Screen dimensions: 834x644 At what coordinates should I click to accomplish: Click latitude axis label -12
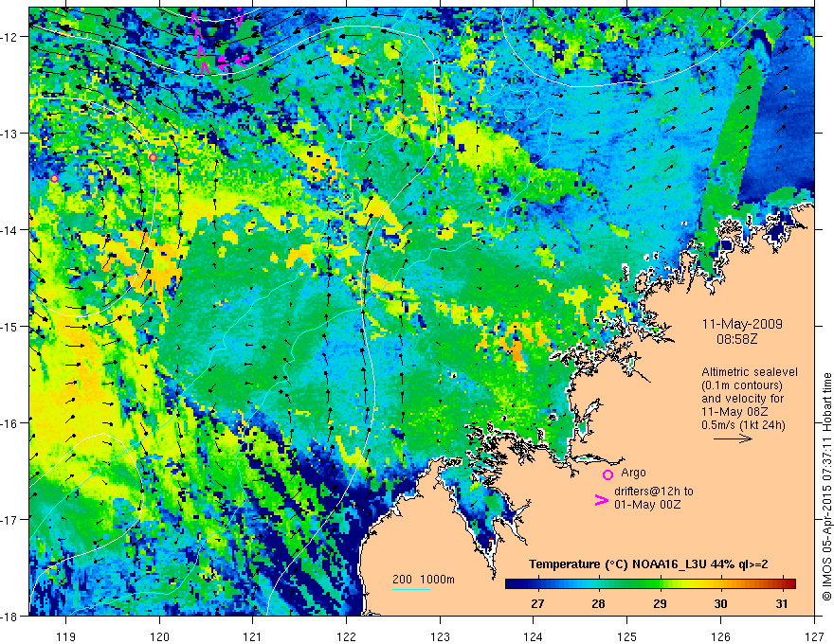(x=10, y=37)
